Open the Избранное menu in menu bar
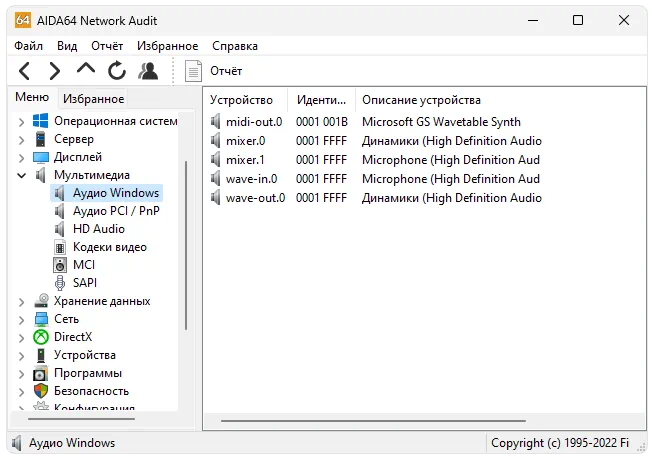Image resolution: width=652 pixels, height=460 pixels. coord(168,46)
